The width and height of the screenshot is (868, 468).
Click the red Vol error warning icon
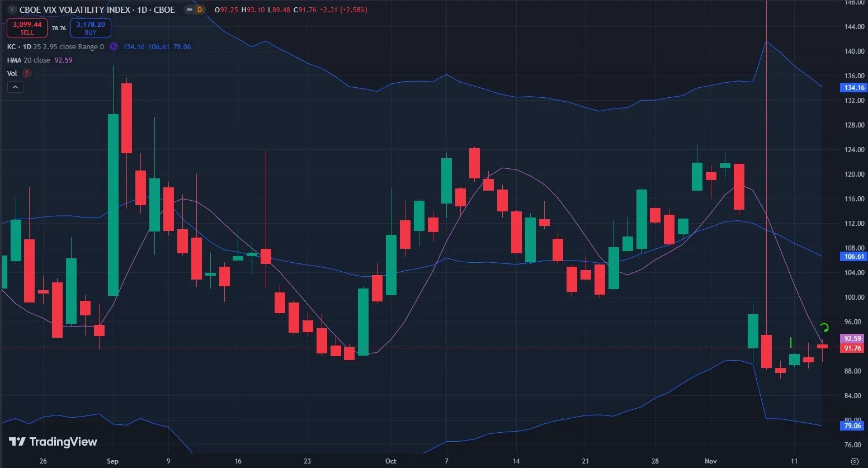(x=27, y=73)
